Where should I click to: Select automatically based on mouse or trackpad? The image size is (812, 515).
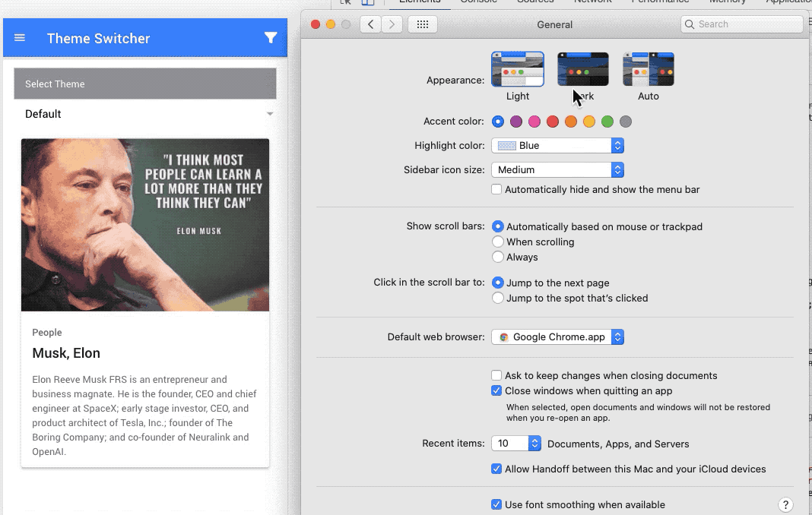[498, 226]
